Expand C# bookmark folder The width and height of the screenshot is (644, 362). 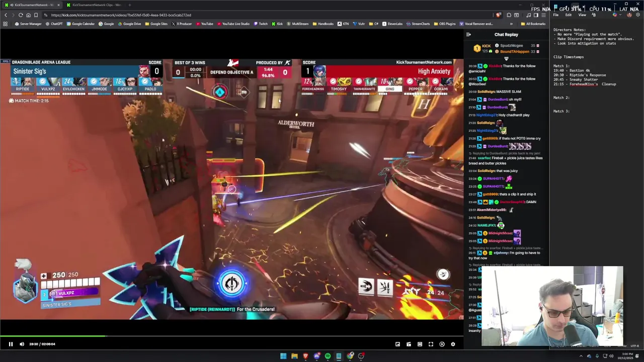coord(374,24)
